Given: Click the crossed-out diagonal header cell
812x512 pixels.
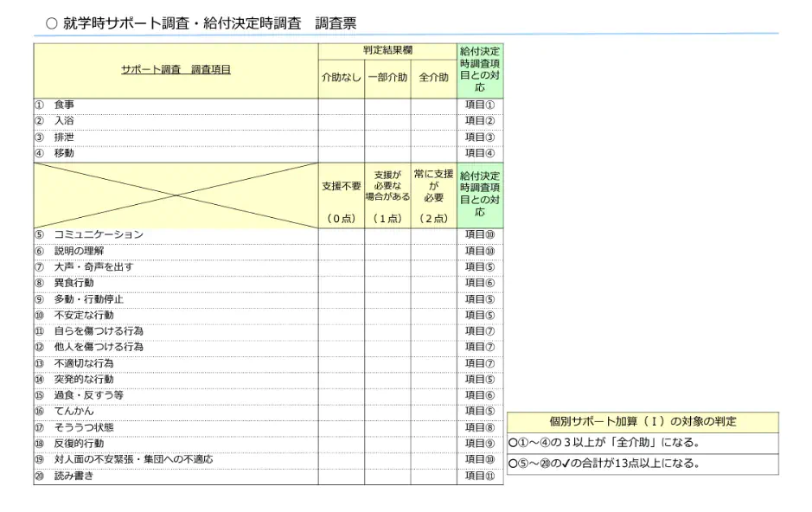Looking at the screenshot, I should click(x=176, y=195).
